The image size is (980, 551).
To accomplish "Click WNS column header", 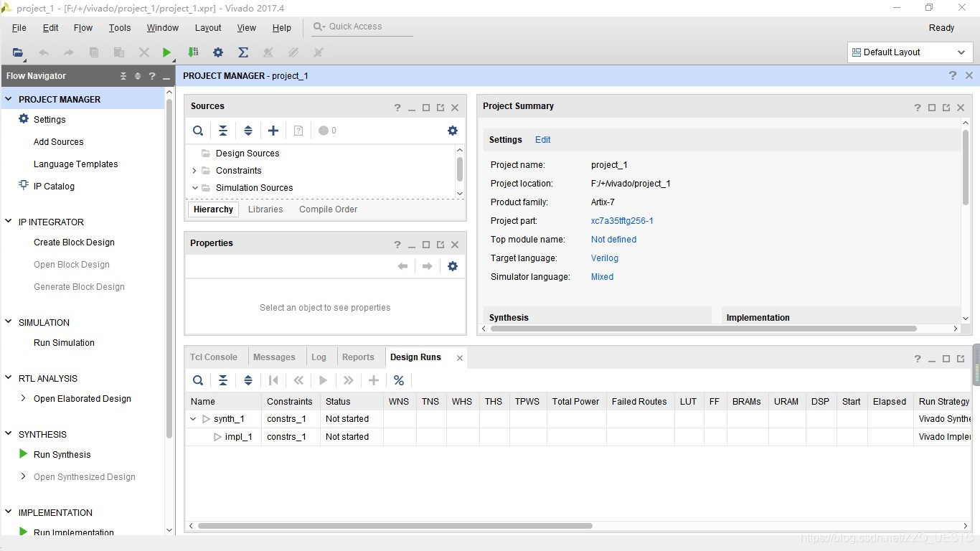I will [399, 402].
